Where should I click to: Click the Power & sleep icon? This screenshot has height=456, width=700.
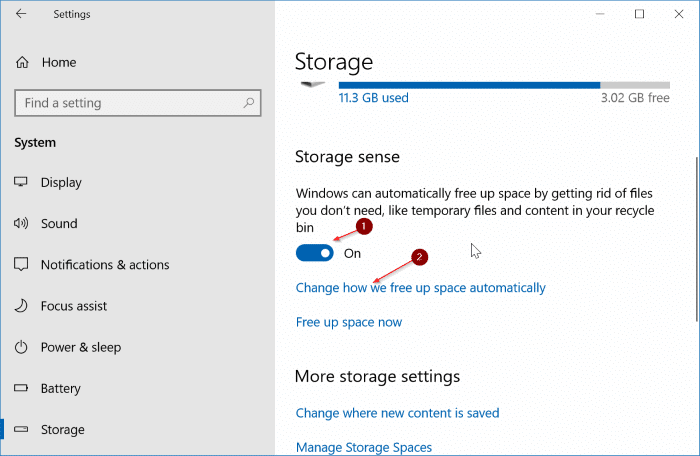[22, 347]
